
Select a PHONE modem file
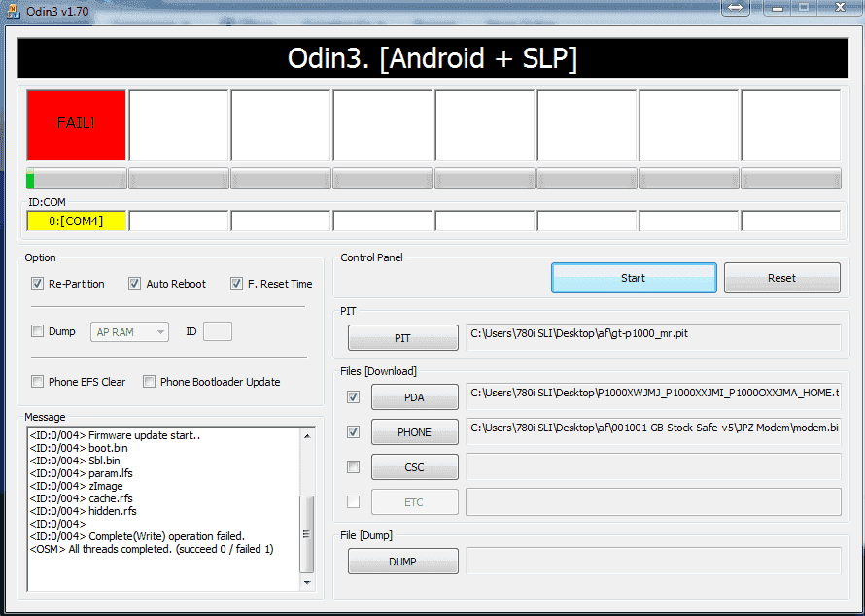point(415,432)
